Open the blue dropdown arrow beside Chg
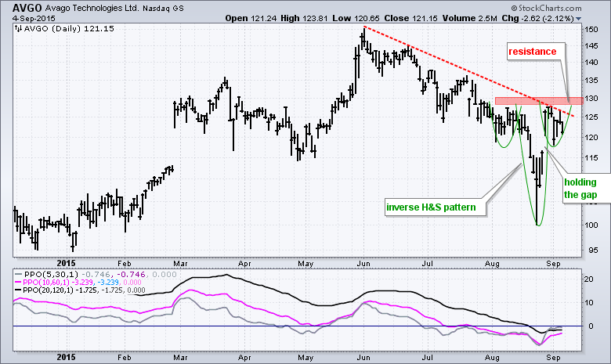This screenshot has width=611, height=364. pos(578,19)
